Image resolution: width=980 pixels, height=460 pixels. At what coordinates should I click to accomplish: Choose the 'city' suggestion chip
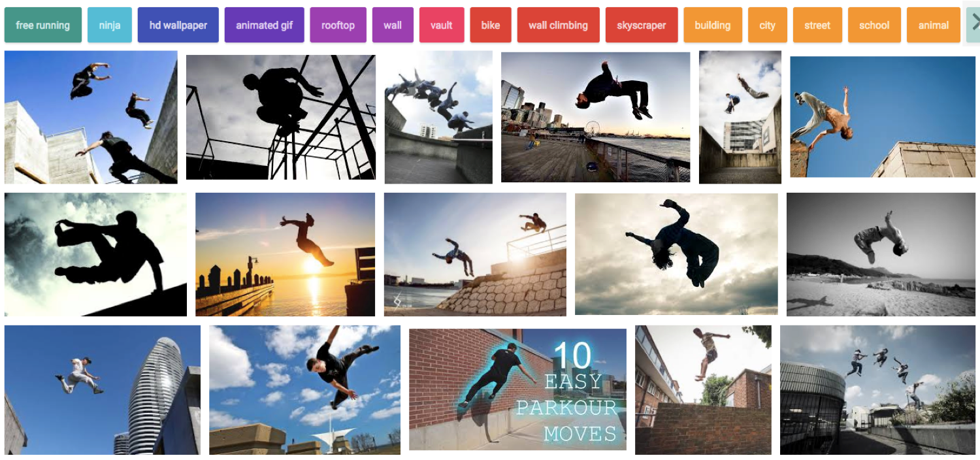(768, 25)
